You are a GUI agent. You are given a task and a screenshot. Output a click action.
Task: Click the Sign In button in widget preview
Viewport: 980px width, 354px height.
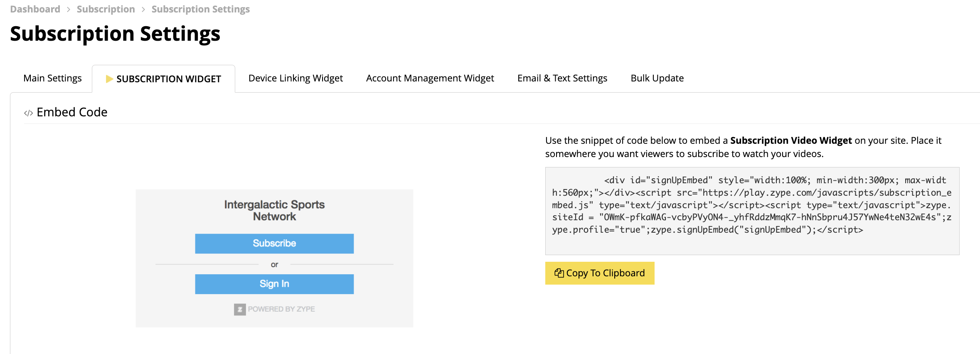(x=274, y=284)
